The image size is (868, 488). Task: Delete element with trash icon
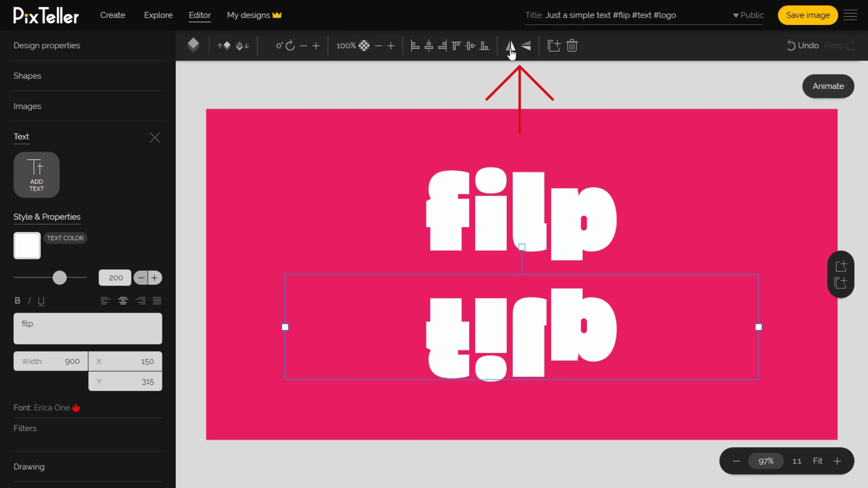tap(572, 46)
